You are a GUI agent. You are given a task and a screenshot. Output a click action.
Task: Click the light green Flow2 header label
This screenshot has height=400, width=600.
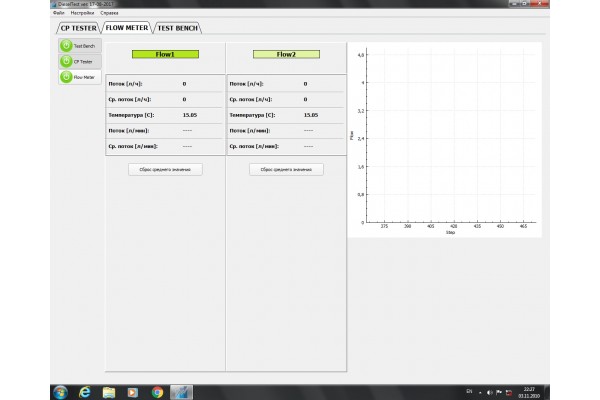click(x=286, y=54)
